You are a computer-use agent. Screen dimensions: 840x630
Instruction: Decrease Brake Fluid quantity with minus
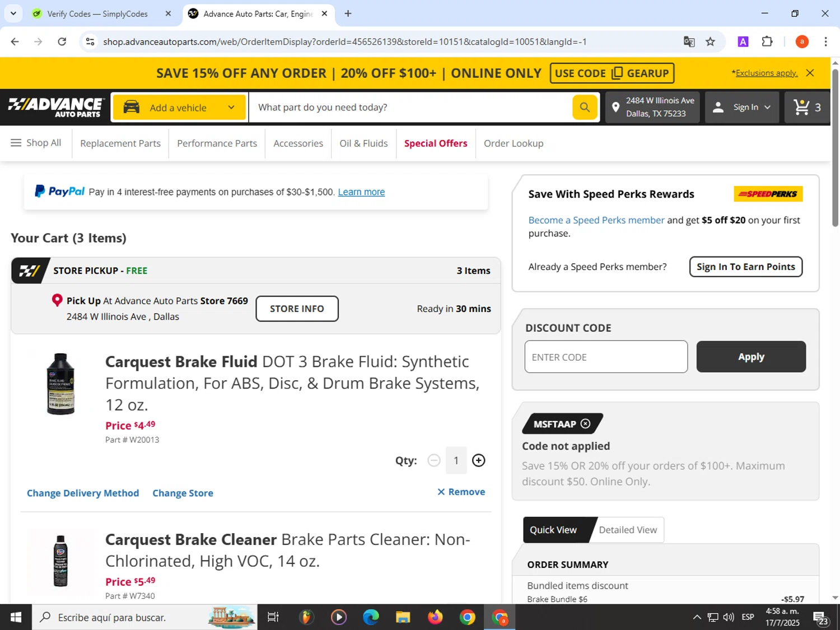point(434,460)
